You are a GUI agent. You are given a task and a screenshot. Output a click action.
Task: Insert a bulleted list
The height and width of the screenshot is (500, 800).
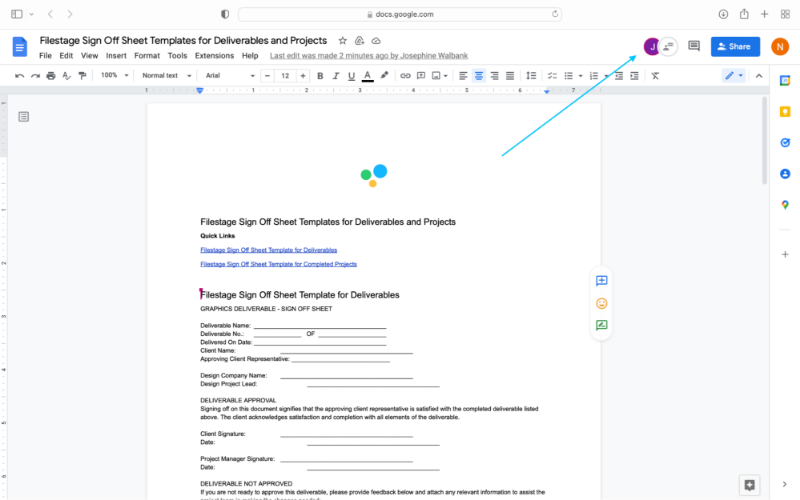pyautogui.click(x=568, y=76)
